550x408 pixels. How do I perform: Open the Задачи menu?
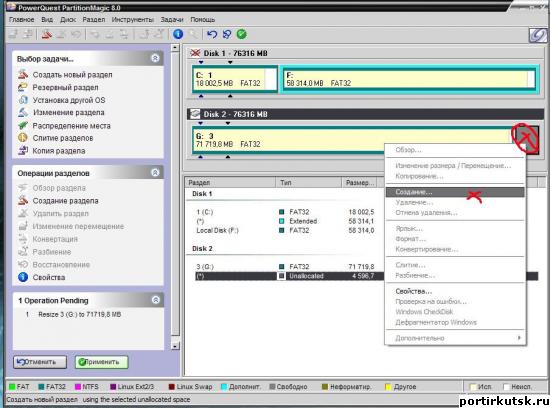pyautogui.click(x=172, y=19)
